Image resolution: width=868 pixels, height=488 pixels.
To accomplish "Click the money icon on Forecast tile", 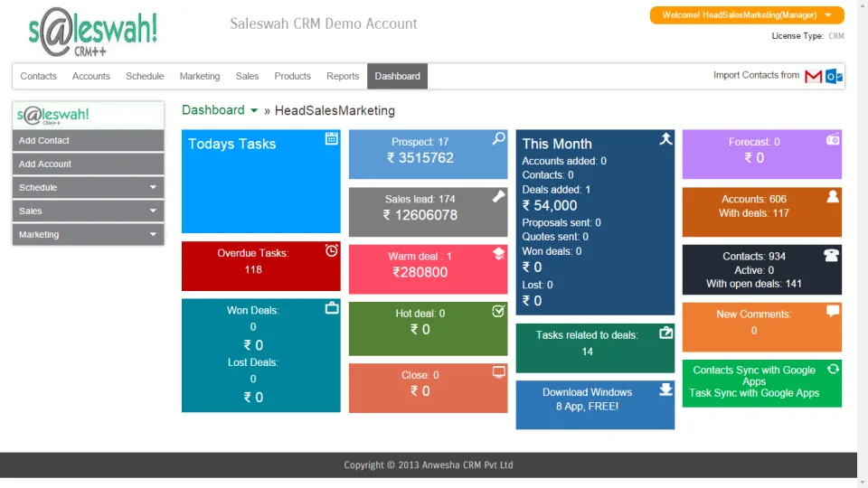I will [833, 139].
